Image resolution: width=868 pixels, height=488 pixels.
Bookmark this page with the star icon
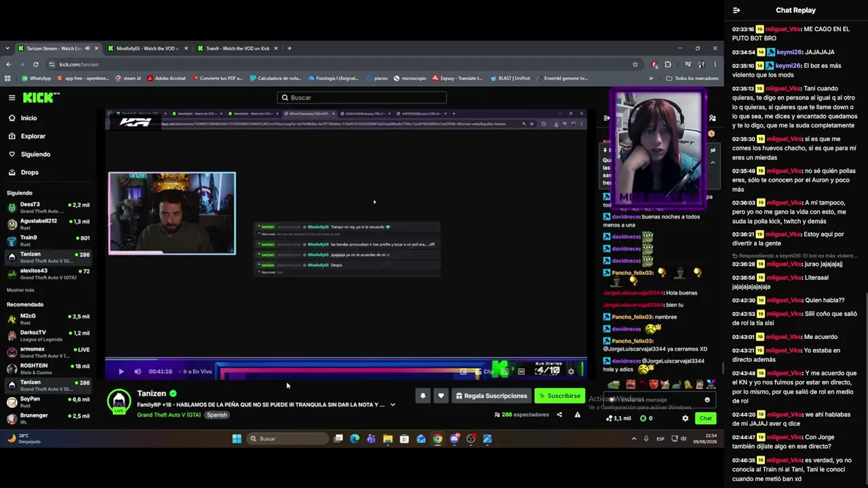(x=635, y=64)
